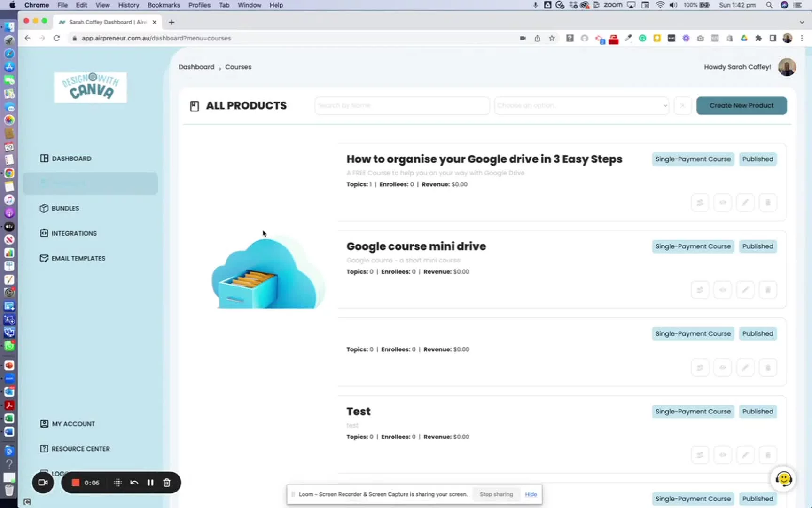Open Bundles in the sidebar
Screen dimensions: 812x508
pyautogui.click(x=60, y=208)
